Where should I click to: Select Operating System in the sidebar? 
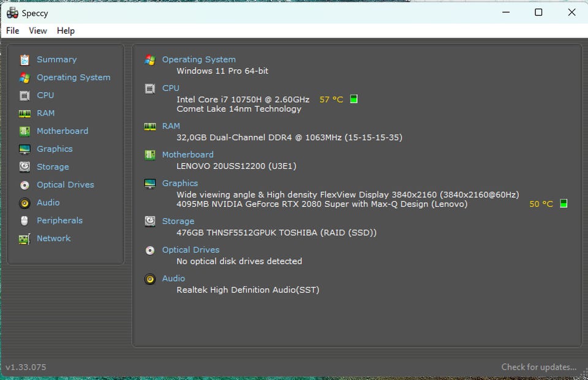73,78
